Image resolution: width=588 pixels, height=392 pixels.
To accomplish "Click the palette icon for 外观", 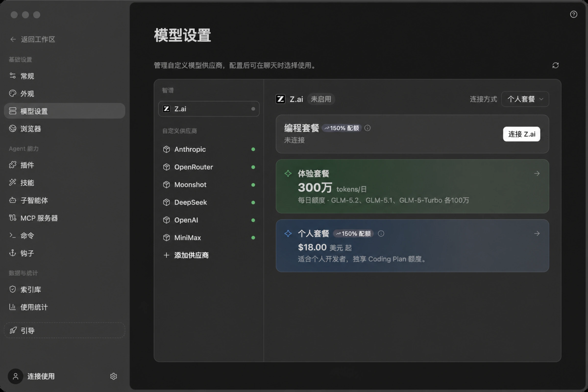I will click(12, 93).
